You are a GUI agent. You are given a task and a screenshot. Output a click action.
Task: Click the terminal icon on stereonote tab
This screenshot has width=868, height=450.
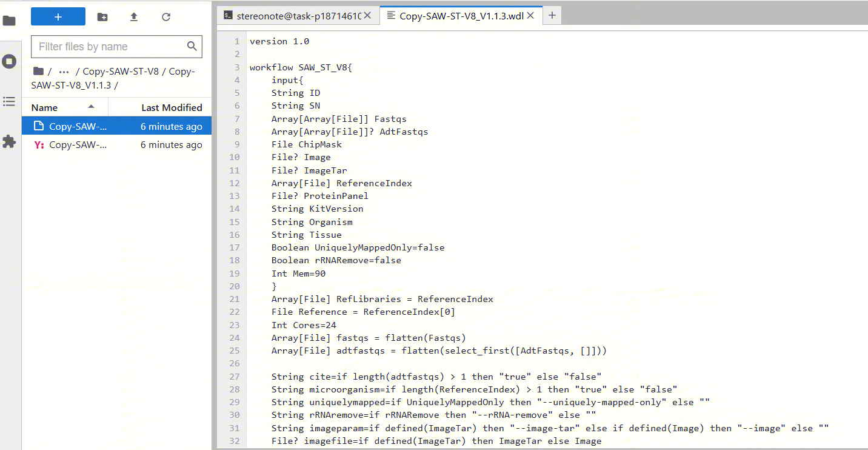click(228, 16)
